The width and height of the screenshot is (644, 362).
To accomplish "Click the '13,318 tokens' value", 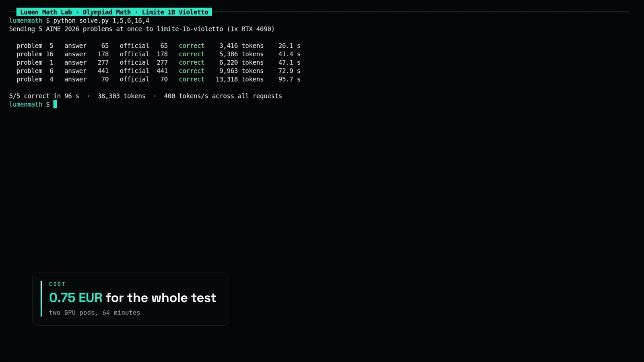I will point(240,79).
